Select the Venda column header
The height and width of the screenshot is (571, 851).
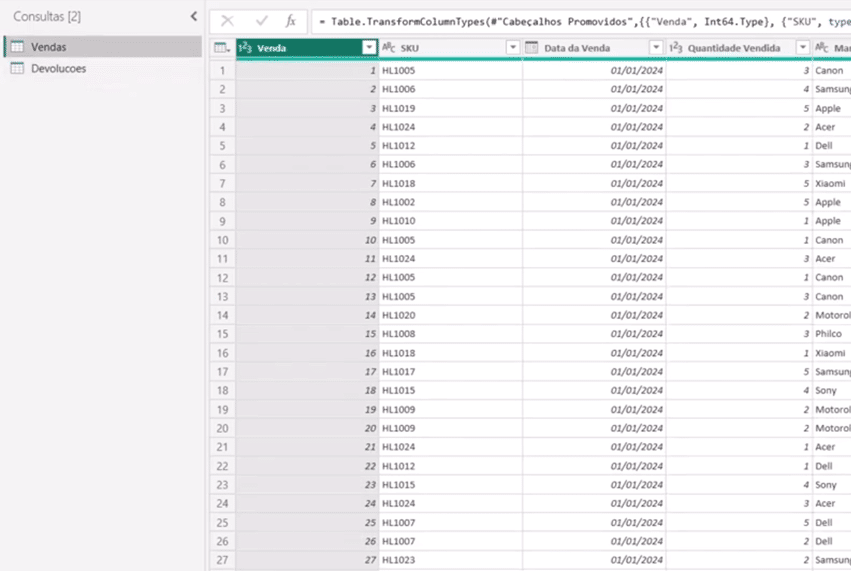(307, 48)
